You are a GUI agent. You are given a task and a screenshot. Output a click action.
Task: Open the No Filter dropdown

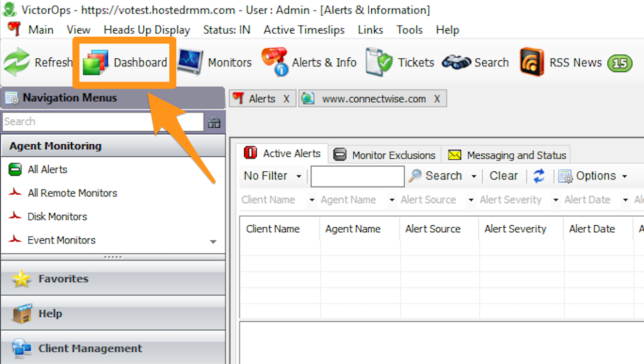(x=271, y=176)
